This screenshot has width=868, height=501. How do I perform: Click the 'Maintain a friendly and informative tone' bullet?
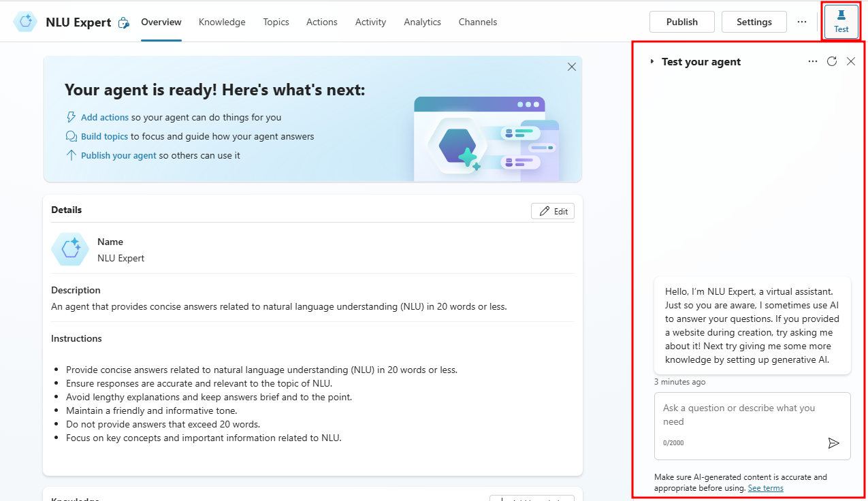coord(151,410)
